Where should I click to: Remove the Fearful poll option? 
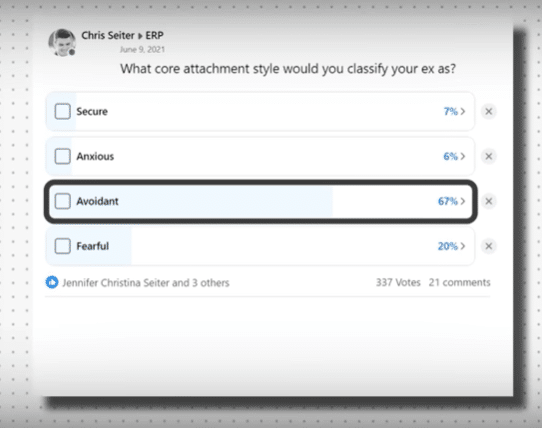click(x=488, y=246)
